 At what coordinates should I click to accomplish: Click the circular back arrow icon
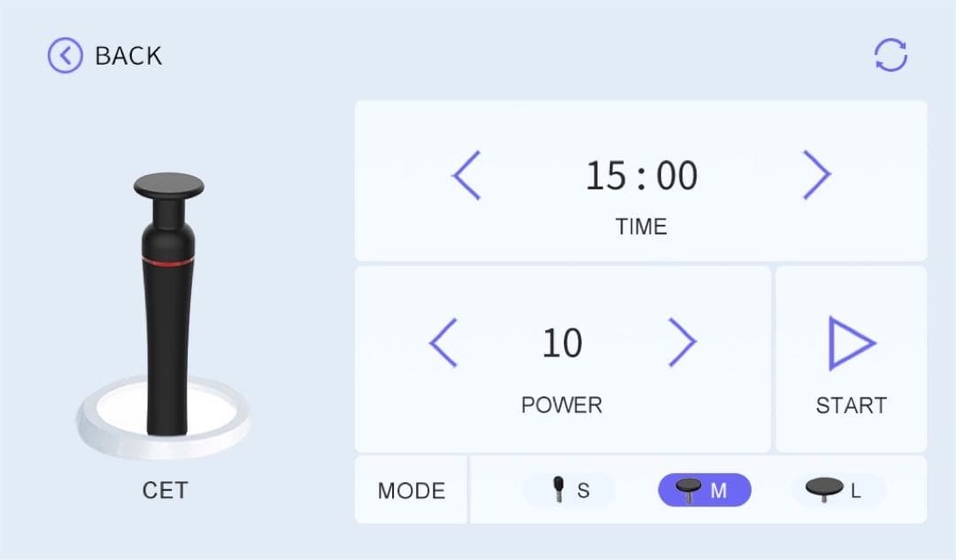point(65,56)
